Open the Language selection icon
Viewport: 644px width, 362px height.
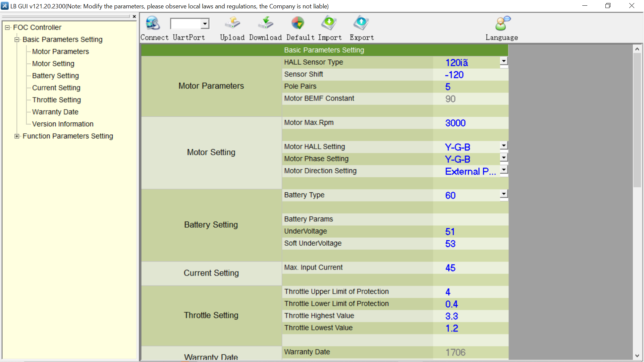click(x=502, y=23)
